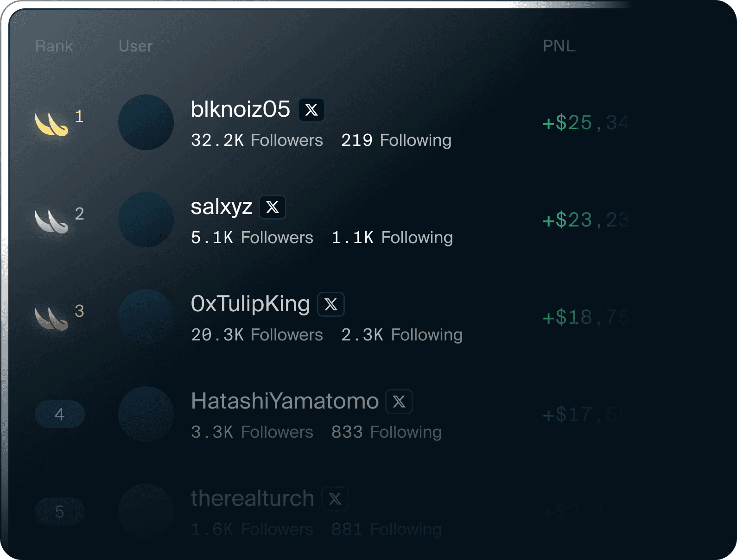Open blknoiz05's avatar
Viewport: 737px width, 560px height.
[x=146, y=122]
